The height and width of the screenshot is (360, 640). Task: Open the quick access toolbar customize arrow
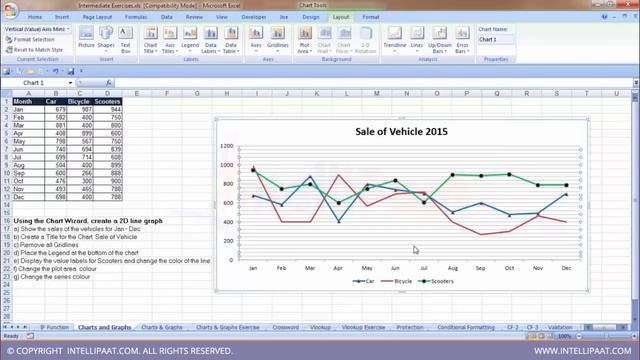pos(81,71)
